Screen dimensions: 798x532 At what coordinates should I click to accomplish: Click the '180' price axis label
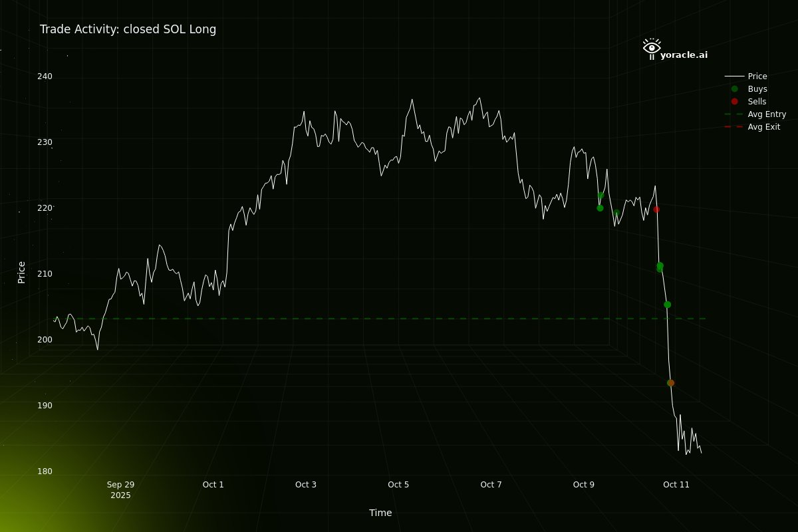point(45,471)
